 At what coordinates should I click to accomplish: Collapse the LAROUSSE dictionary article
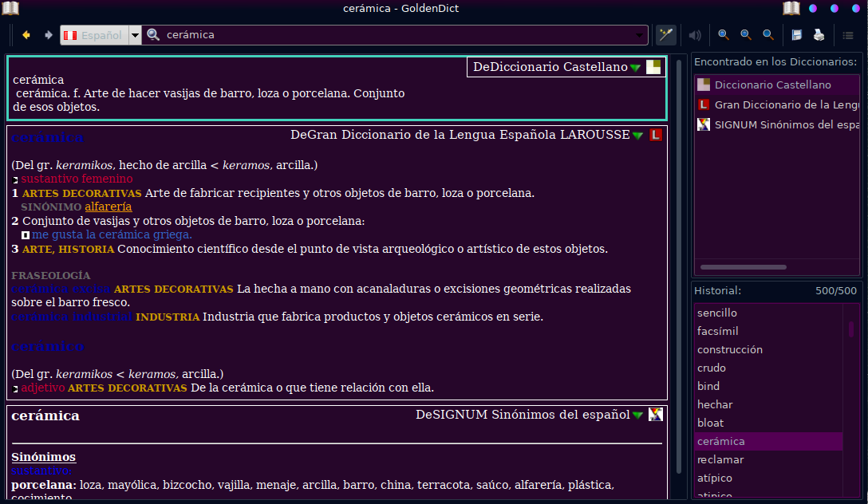click(637, 136)
